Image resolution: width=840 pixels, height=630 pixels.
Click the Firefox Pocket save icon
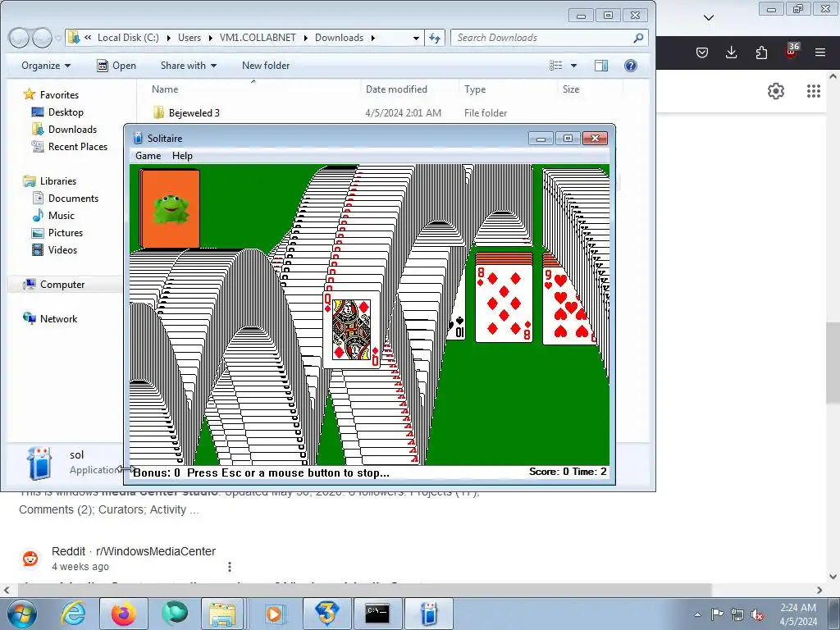click(702, 52)
